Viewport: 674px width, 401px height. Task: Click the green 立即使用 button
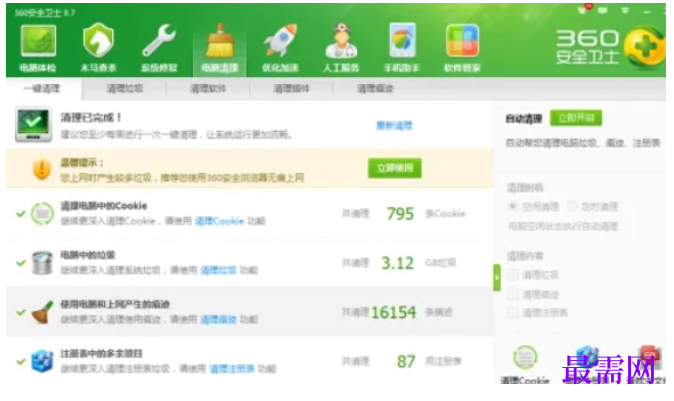point(395,168)
